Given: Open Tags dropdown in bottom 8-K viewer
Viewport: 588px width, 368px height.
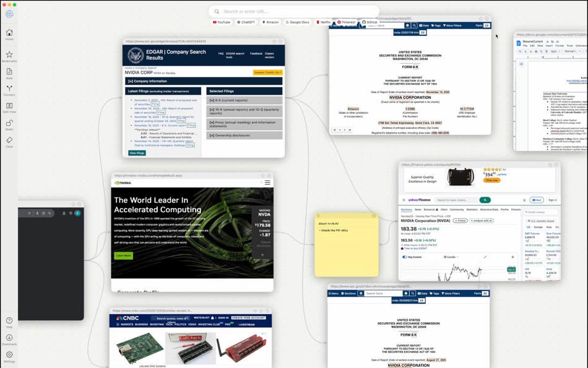Looking at the screenshot, I should click(435, 293).
